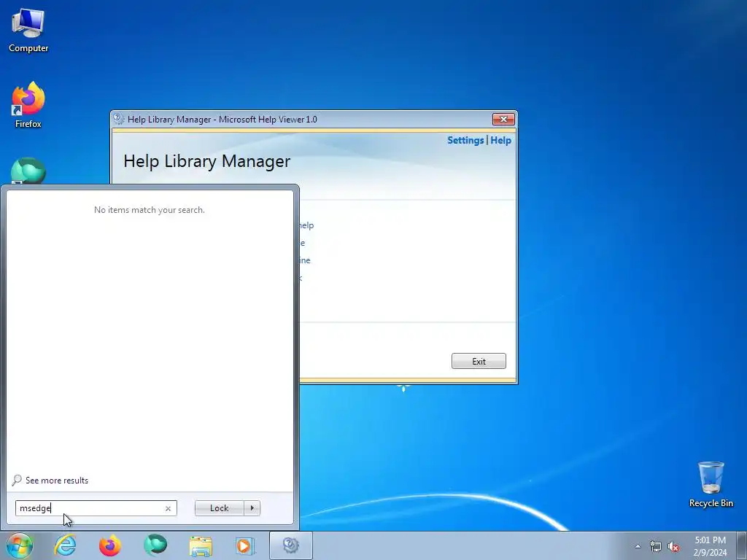
Task: Click the See more results magnifier icon
Action: [17, 480]
